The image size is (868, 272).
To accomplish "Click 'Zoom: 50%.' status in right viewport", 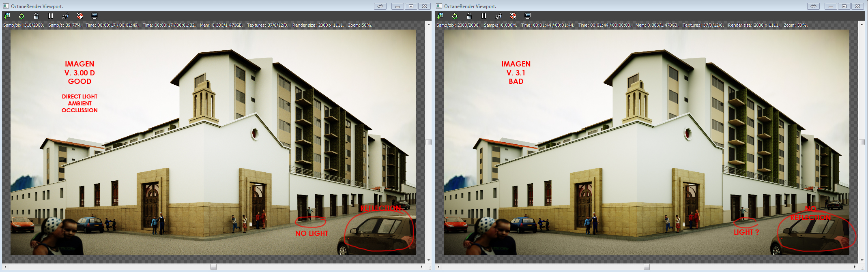I will click(796, 25).
